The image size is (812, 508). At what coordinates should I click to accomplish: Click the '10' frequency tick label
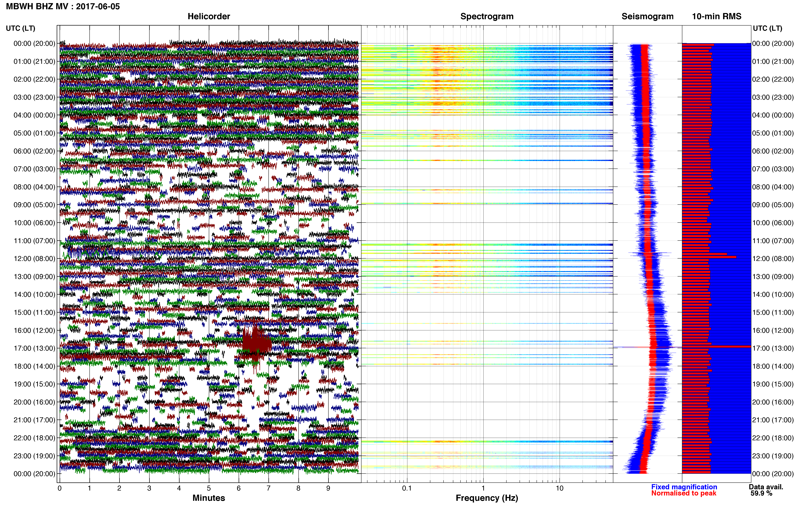[559, 488]
